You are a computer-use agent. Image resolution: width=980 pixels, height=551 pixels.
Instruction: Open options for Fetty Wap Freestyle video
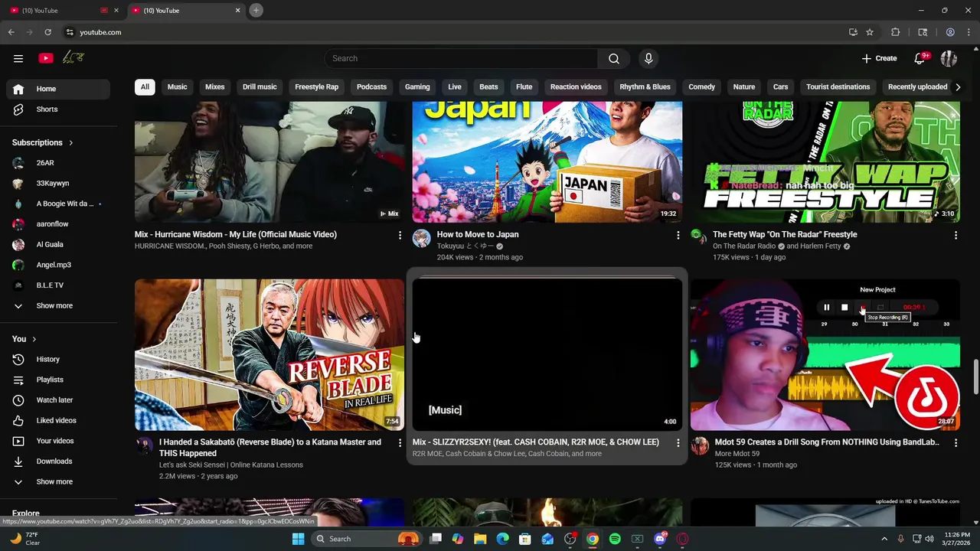click(x=955, y=235)
